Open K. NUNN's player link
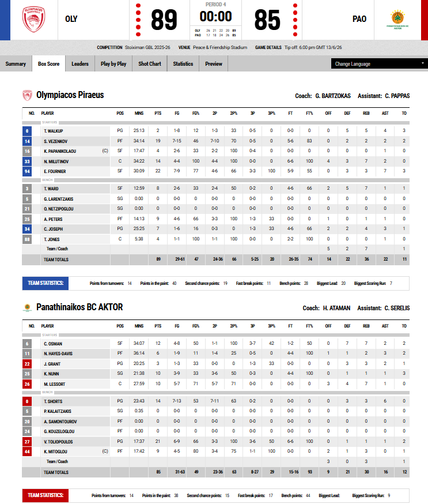 tap(51, 374)
